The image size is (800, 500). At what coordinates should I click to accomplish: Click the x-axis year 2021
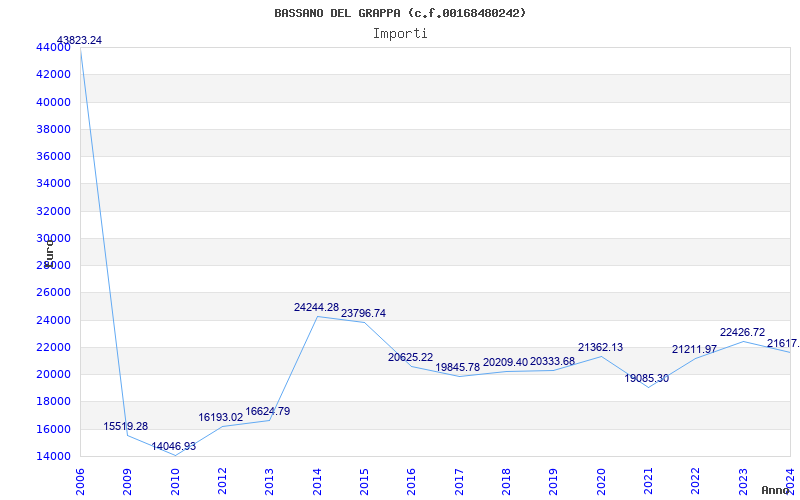coord(648,482)
